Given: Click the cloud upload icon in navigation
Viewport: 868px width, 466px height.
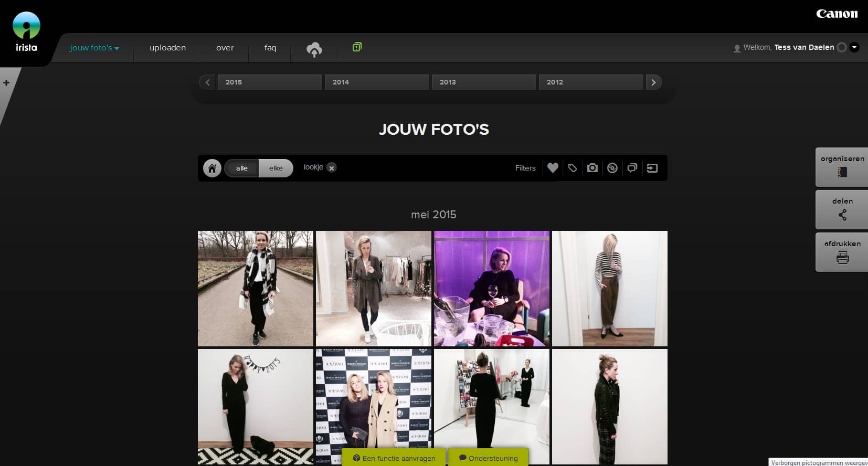Looking at the screenshot, I should pos(314,49).
